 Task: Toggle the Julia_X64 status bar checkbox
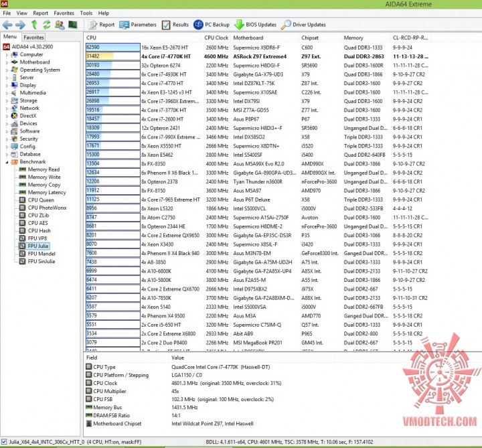(4, 441)
